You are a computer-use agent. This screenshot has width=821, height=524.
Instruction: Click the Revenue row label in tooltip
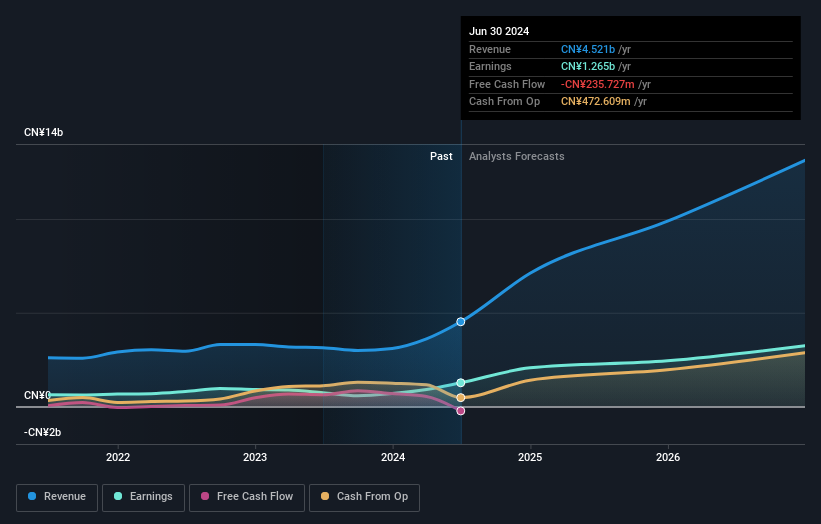(x=490, y=49)
